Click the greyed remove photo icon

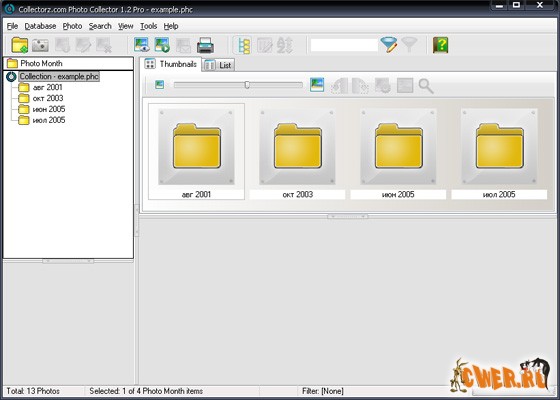point(104,45)
